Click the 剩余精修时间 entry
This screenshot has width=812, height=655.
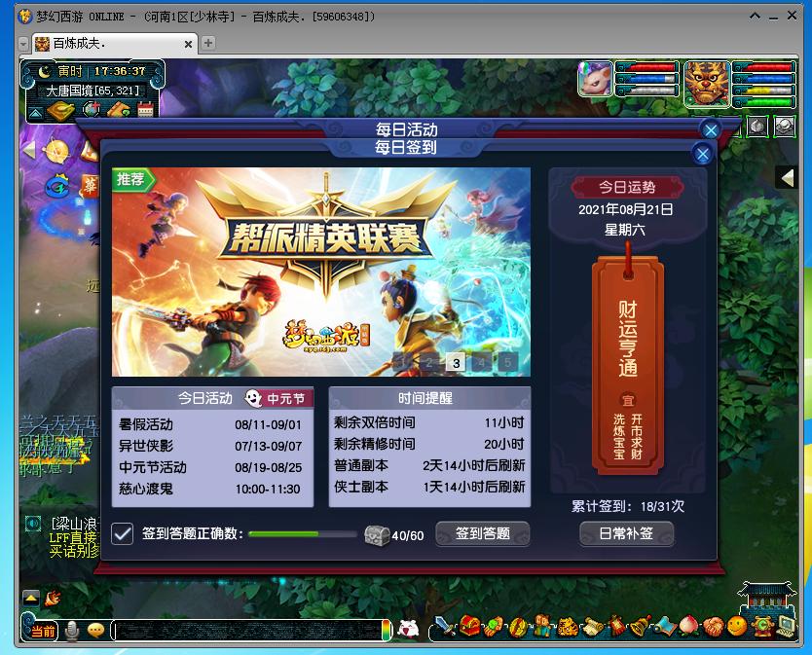point(429,444)
